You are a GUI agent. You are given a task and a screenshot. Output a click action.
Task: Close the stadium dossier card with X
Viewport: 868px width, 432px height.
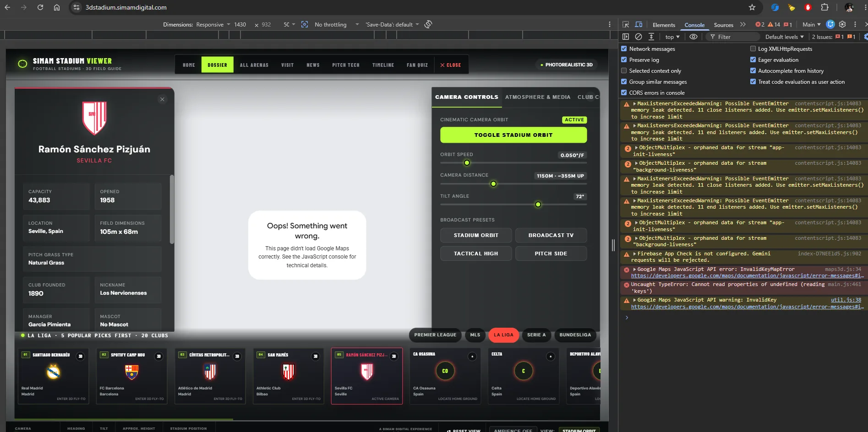point(162,99)
